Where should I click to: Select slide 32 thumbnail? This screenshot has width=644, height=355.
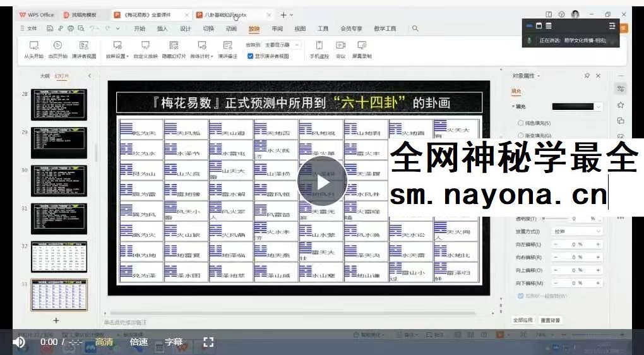59,257
